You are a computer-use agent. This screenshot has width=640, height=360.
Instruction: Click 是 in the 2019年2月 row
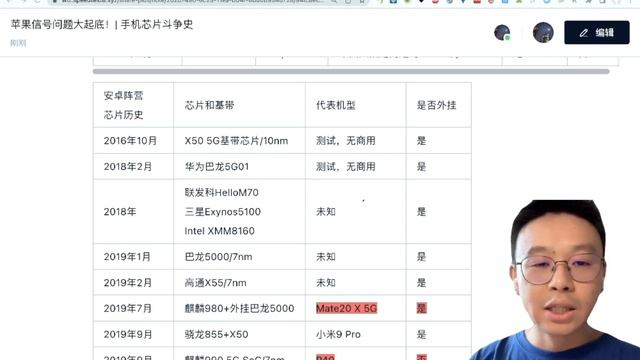[x=421, y=282]
